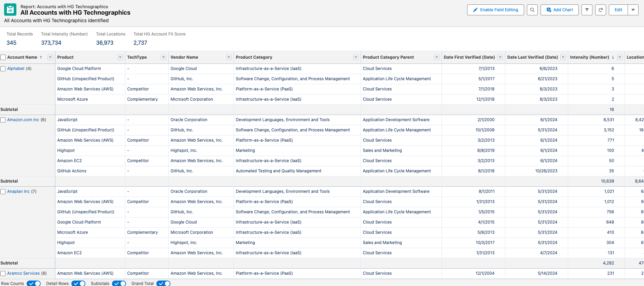Open Date First Verified column menu
Viewport: 644px width, 286px height.
500,57
